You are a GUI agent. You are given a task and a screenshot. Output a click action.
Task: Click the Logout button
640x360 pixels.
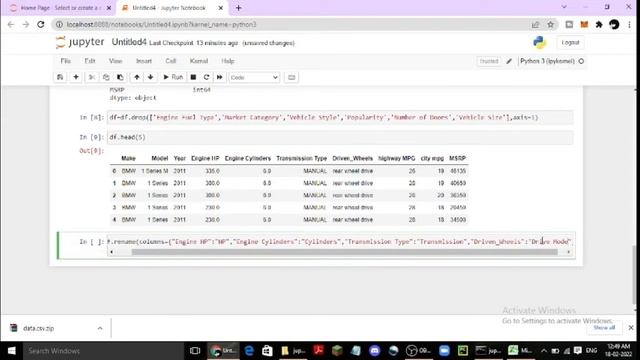tap(570, 42)
